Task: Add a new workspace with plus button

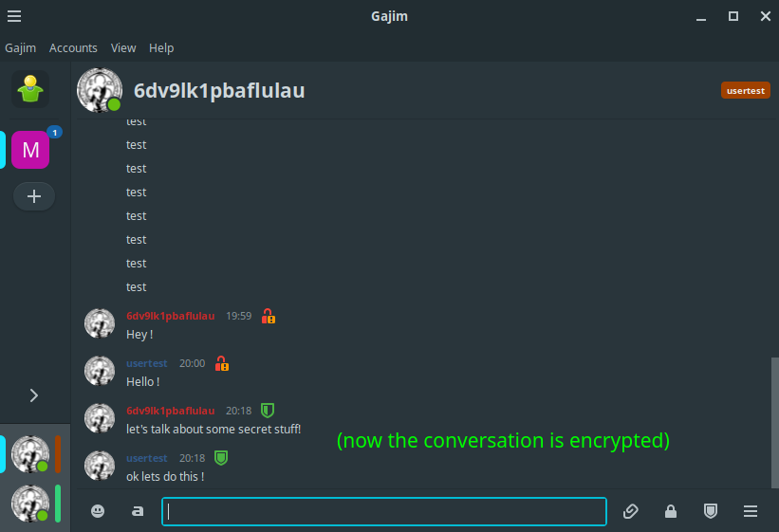Action: 34,196
